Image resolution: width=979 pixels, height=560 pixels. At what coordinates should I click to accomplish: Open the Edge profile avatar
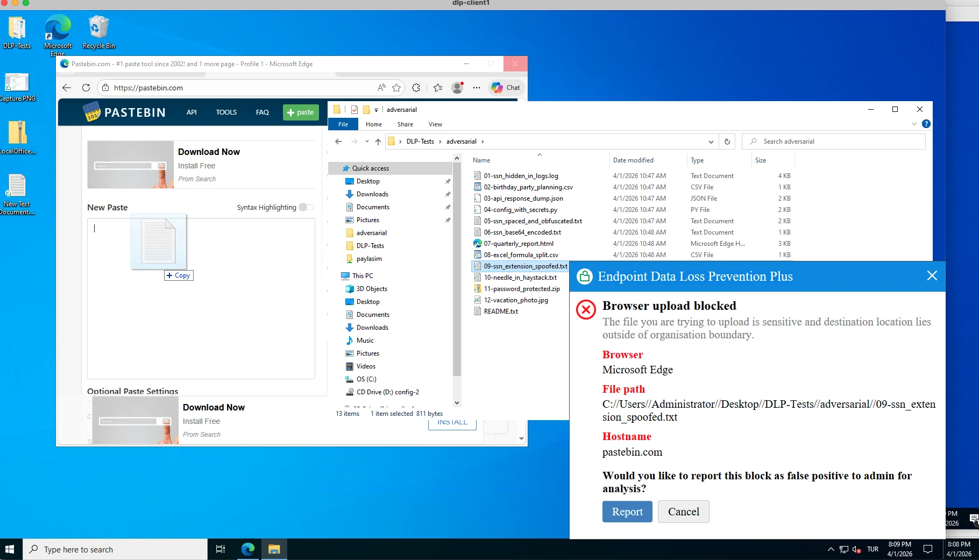[458, 88]
